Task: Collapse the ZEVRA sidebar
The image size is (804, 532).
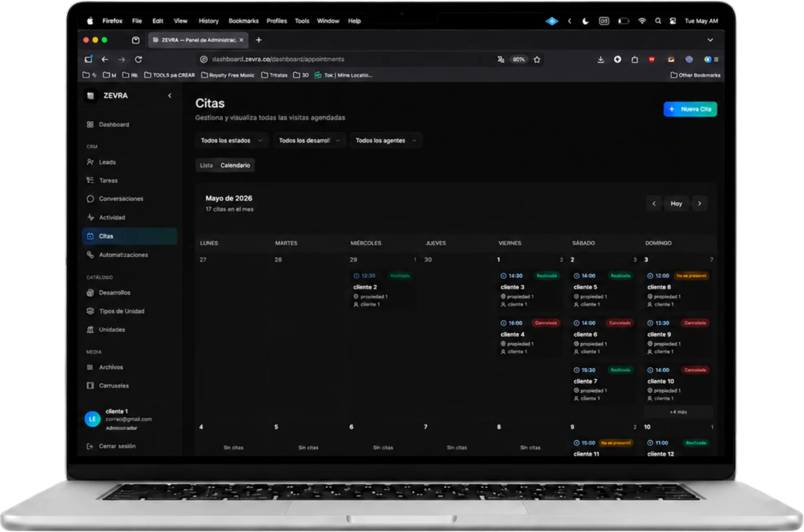Action: (170, 96)
